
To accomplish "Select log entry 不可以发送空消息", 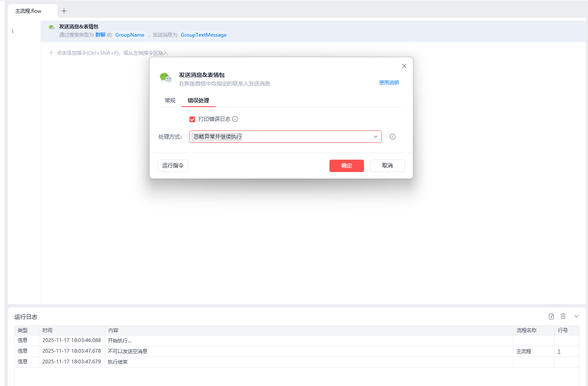I will coord(128,351).
